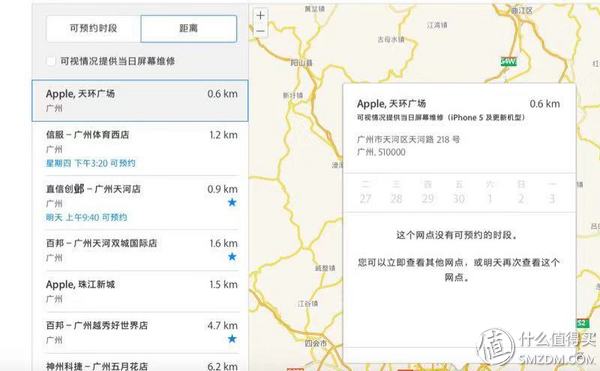600x371 pixels.
Task: Click 这个网点没有可预约的时段 message
Action: point(457,235)
